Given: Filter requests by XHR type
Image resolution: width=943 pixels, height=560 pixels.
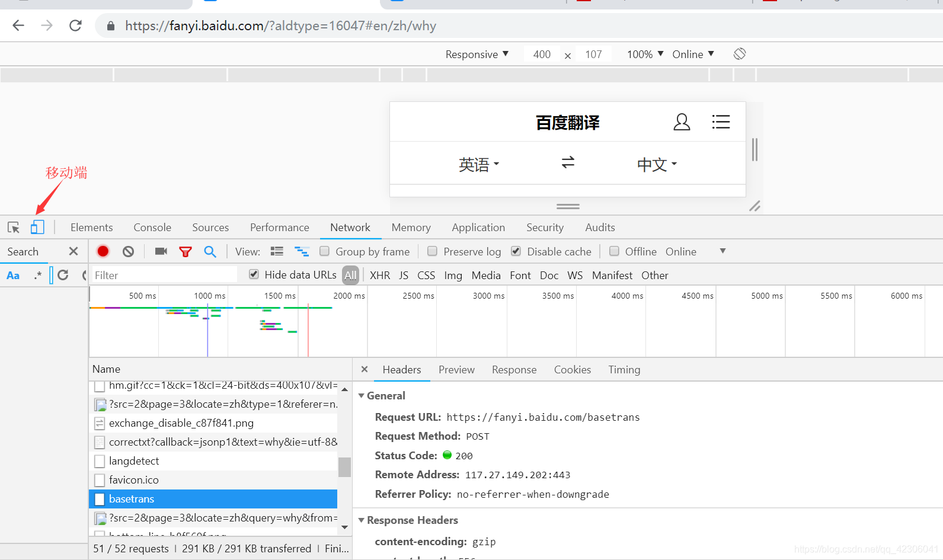Looking at the screenshot, I should tap(380, 276).
